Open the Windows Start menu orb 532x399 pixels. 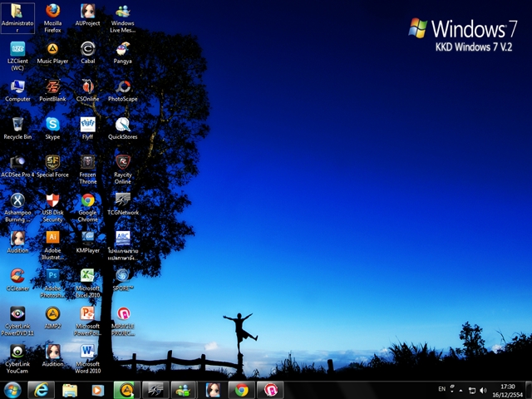click(12, 390)
